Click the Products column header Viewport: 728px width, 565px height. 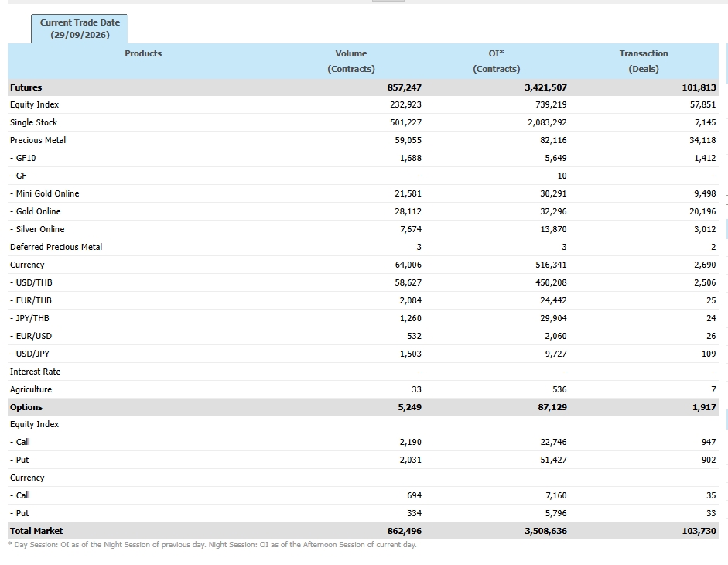pyautogui.click(x=143, y=53)
